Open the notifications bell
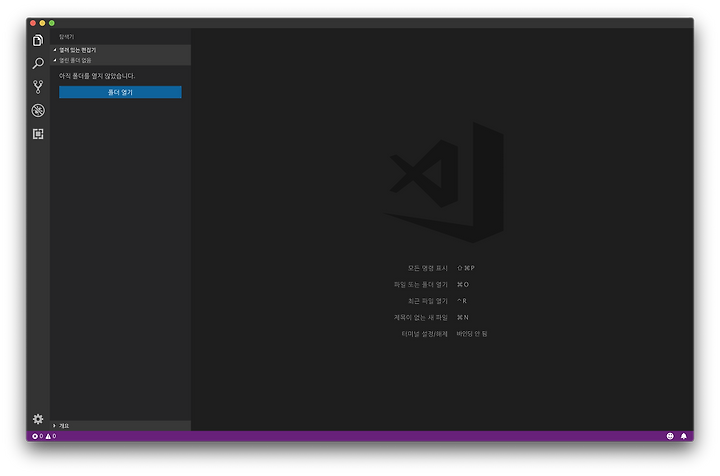The width and height of the screenshot is (720, 476). 684,436
